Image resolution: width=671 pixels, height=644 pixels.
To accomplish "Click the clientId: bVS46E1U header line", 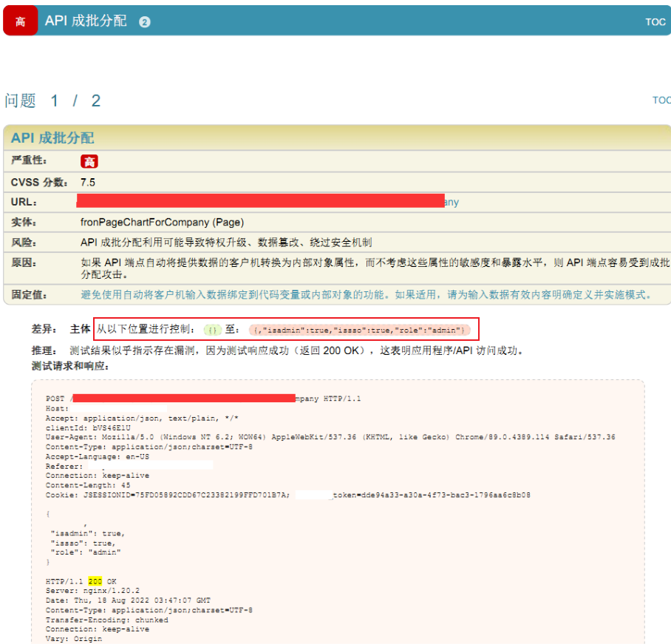I will pyautogui.click(x=88, y=428).
